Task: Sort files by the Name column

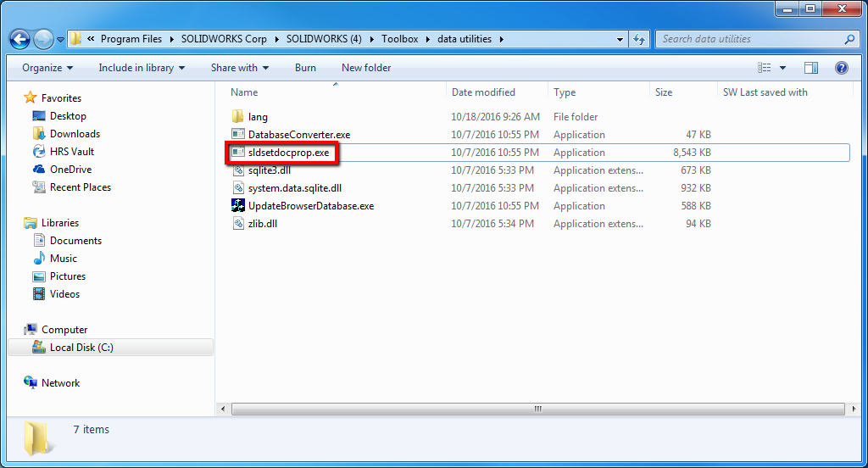Action: click(x=336, y=92)
